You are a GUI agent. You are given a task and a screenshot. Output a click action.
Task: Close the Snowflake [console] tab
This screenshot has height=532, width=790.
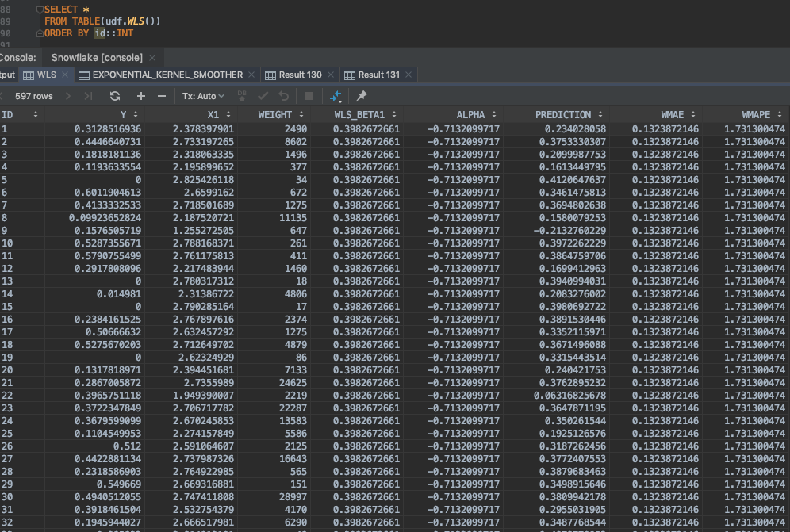tap(152, 58)
